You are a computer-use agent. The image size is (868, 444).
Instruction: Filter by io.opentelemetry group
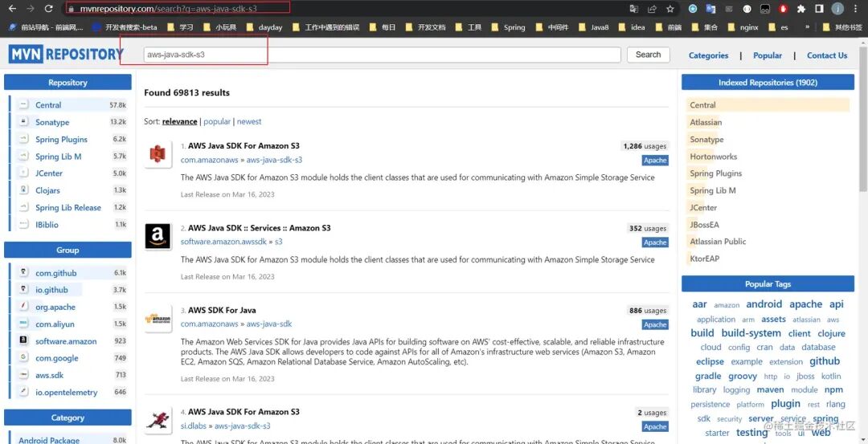click(x=67, y=392)
